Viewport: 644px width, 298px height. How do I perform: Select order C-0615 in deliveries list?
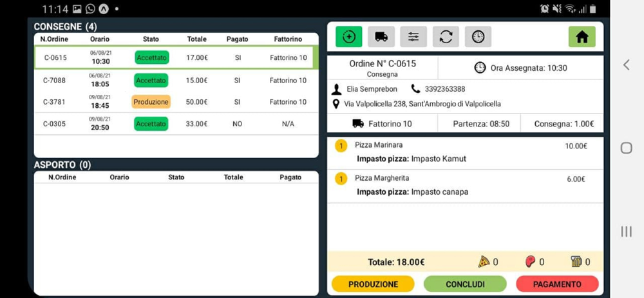(176, 57)
